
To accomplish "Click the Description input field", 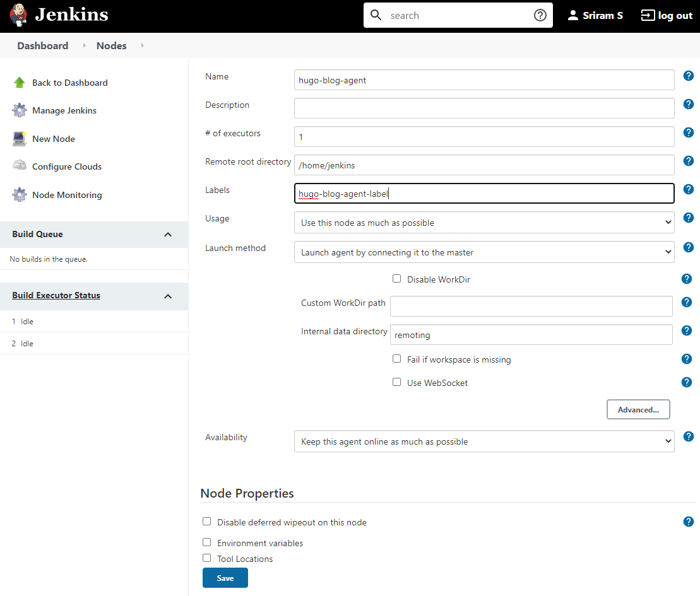I will click(x=484, y=108).
